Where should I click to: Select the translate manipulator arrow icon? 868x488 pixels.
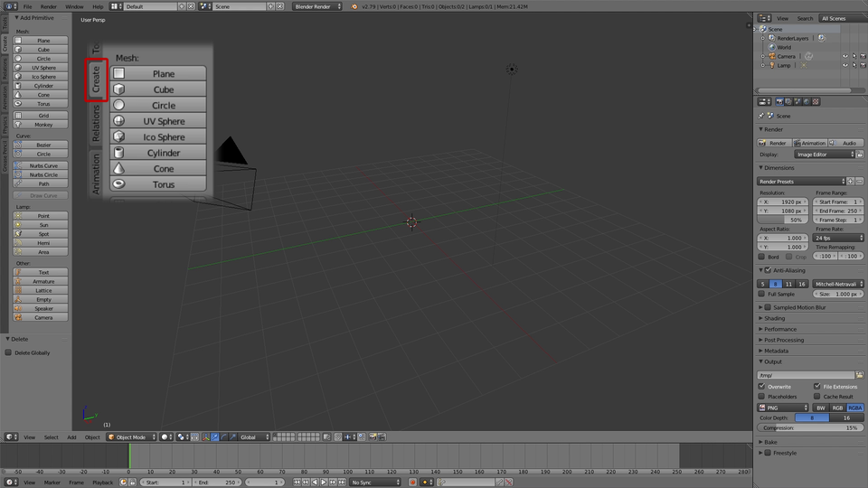(x=215, y=437)
